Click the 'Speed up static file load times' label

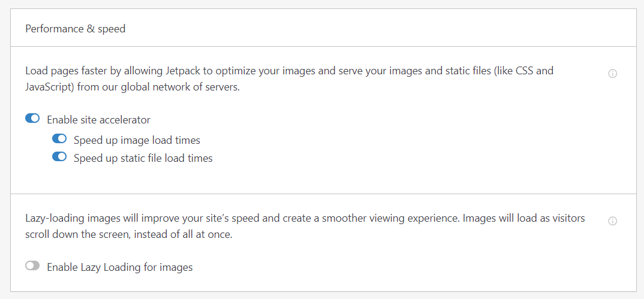(x=143, y=158)
